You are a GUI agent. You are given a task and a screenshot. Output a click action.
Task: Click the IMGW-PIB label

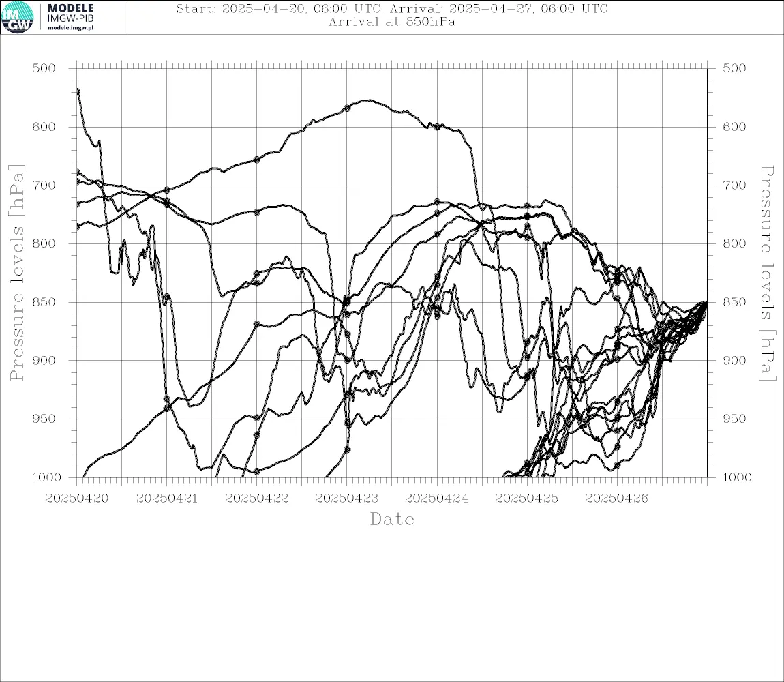click(70, 18)
